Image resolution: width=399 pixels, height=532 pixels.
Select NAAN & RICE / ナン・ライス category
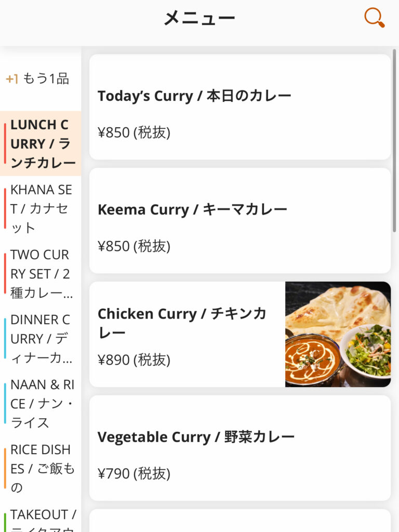(42, 403)
